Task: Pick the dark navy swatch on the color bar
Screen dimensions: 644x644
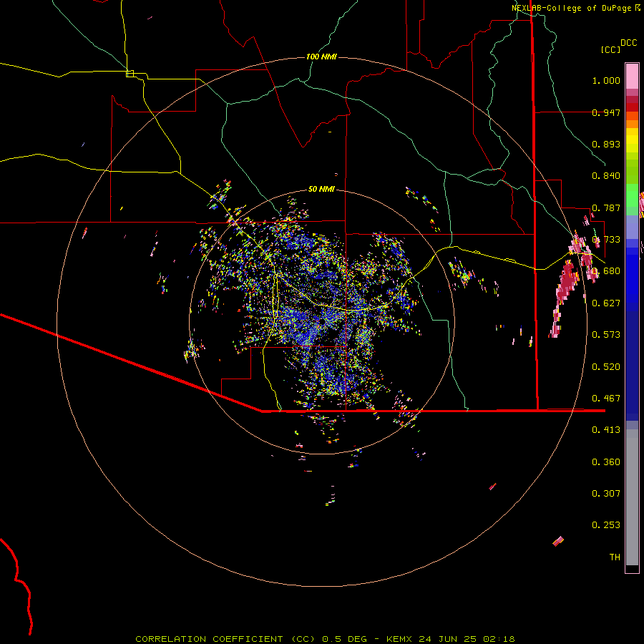Action: coord(632,361)
